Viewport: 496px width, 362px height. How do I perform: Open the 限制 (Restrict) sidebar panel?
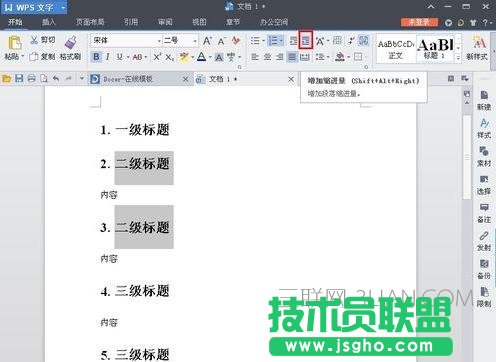[484, 297]
